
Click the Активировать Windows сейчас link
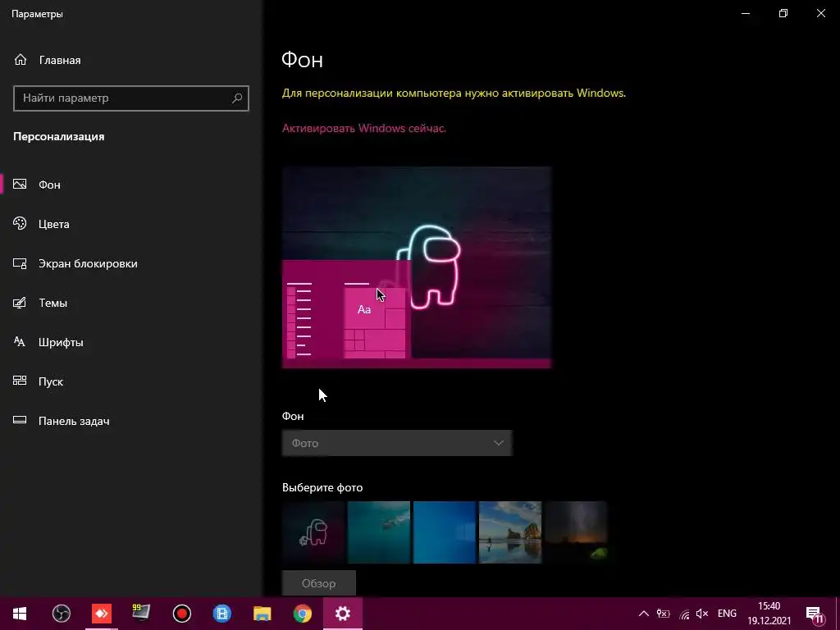click(x=363, y=128)
